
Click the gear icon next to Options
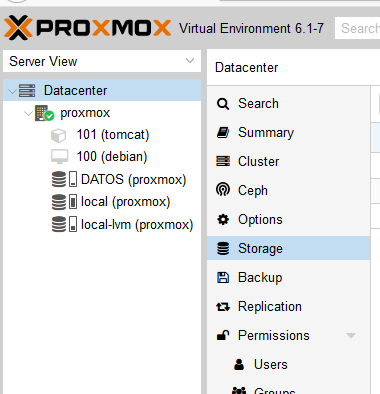[223, 219]
